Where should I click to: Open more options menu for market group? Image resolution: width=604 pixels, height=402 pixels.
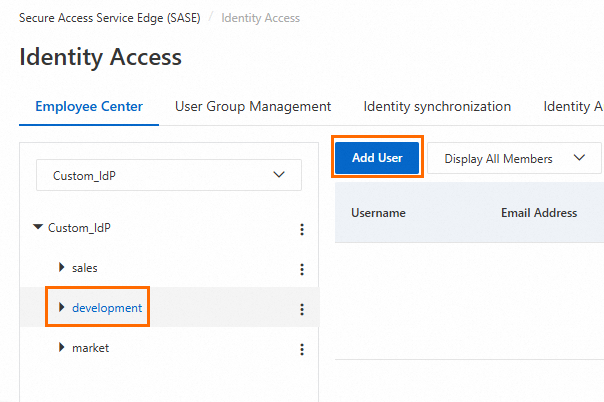(x=301, y=349)
